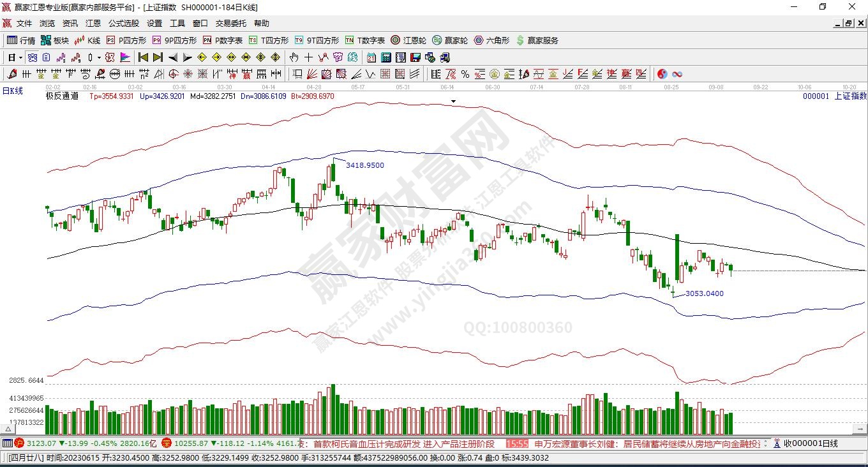Jump to first bar with skip-start arrow
This screenshot has height=467, width=868.
[x=143, y=57]
